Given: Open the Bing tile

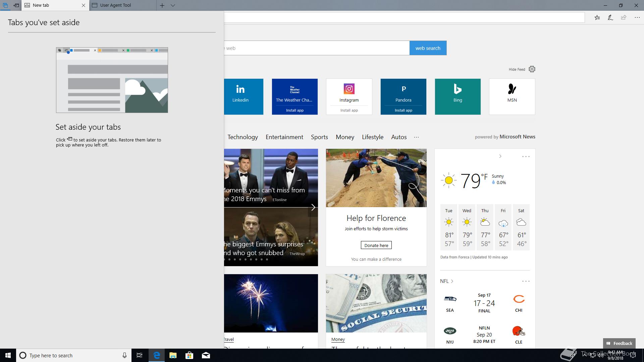Looking at the screenshot, I should click(x=458, y=97).
